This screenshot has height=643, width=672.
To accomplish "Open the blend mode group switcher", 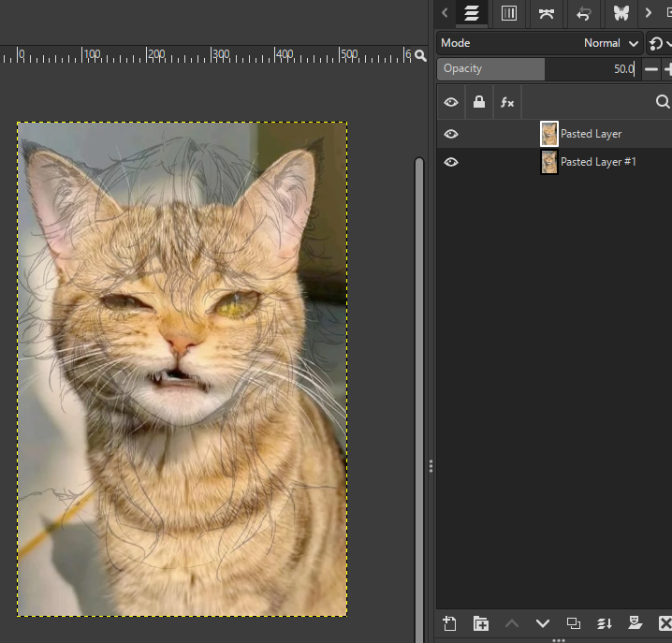I will point(658,43).
